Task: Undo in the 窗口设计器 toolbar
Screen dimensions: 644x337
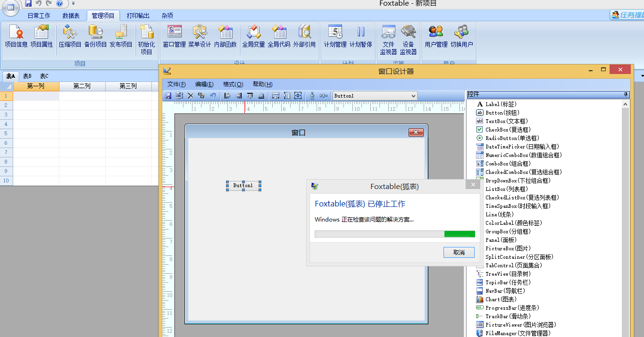Action: (213, 96)
